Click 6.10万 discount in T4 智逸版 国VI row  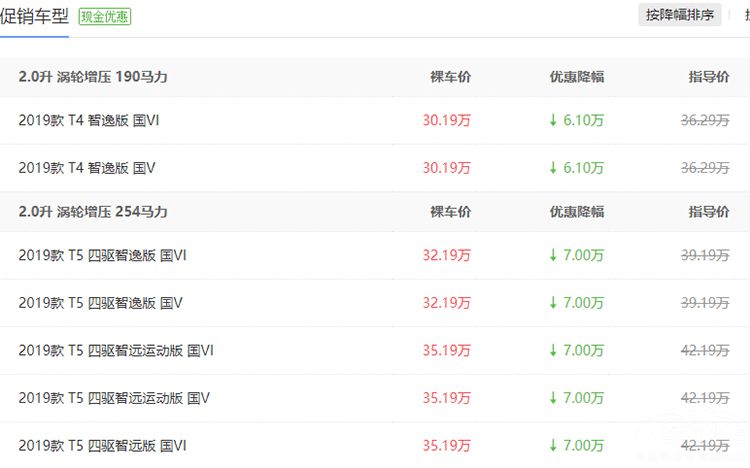[x=576, y=120]
